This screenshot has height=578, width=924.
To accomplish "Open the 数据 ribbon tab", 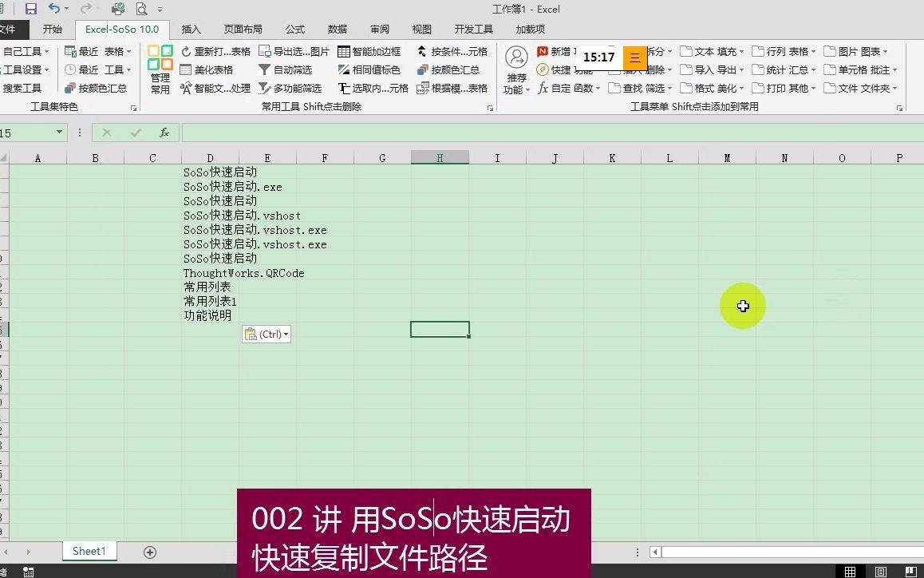I will click(x=337, y=29).
